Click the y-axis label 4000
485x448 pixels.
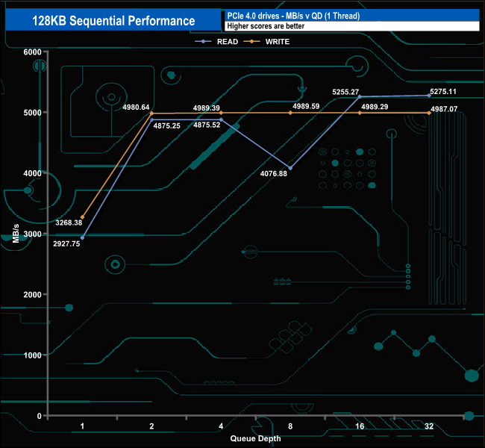coord(33,173)
